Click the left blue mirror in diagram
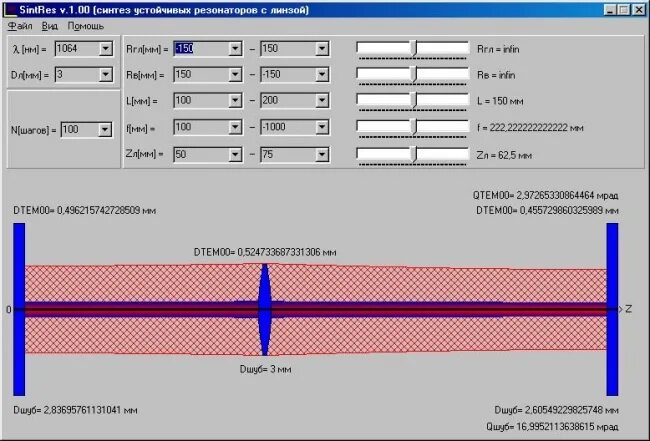The image size is (650, 441). pyautogui.click(x=19, y=309)
